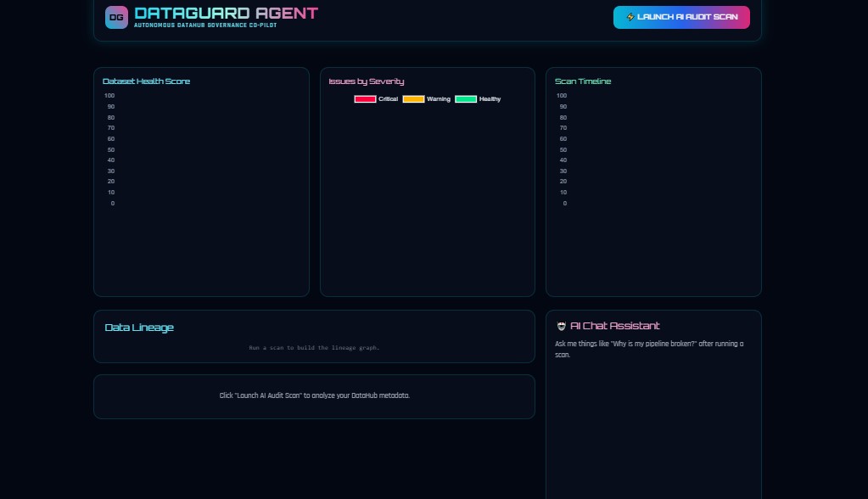Image resolution: width=868 pixels, height=499 pixels.
Task: Click 'Run a scan to build the lineage graph' text
Action: coord(315,348)
